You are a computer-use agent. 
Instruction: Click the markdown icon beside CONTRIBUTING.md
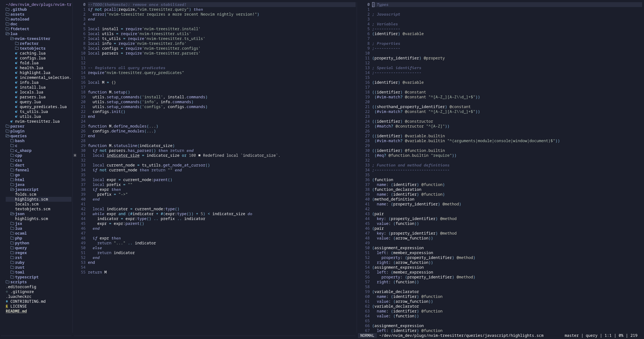point(7,301)
